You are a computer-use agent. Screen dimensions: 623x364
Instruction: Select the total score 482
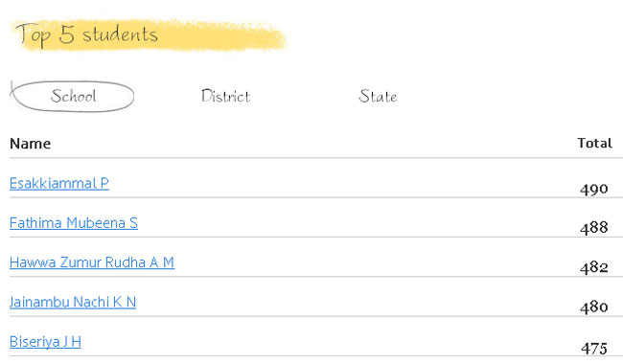tap(594, 267)
